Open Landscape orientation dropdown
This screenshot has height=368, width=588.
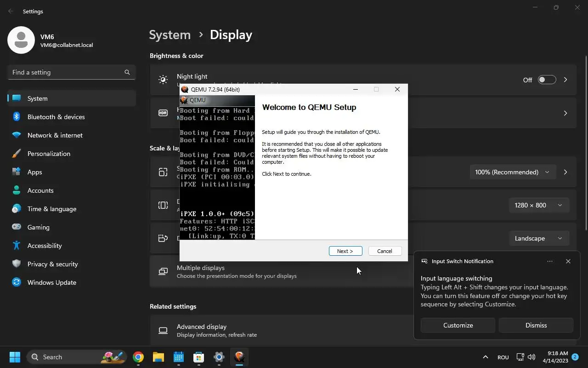[x=539, y=238]
